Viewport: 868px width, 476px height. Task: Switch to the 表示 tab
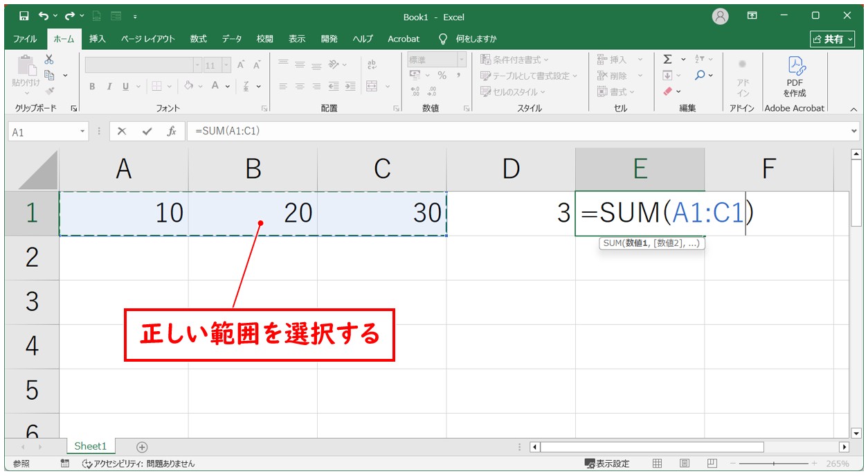pyautogui.click(x=297, y=39)
